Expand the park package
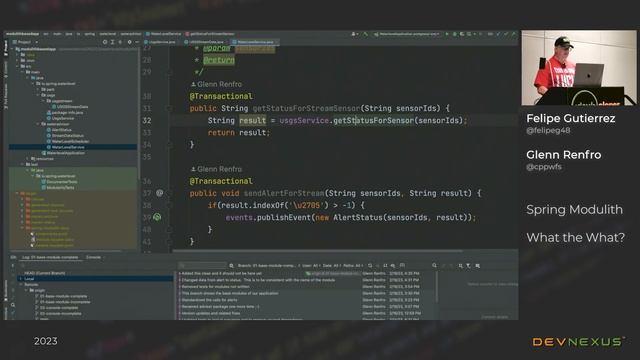The height and width of the screenshot is (360, 640). click(x=38, y=89)
